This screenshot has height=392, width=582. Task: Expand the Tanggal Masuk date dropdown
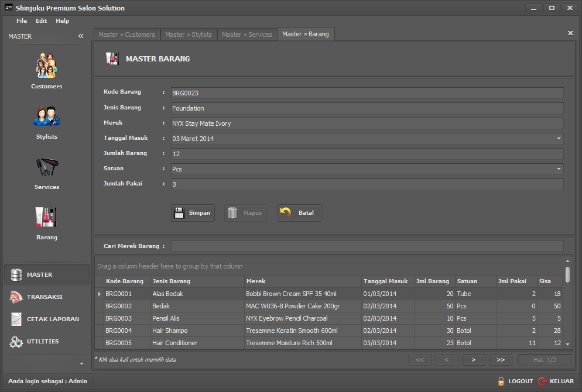click(x=559, y=139)
